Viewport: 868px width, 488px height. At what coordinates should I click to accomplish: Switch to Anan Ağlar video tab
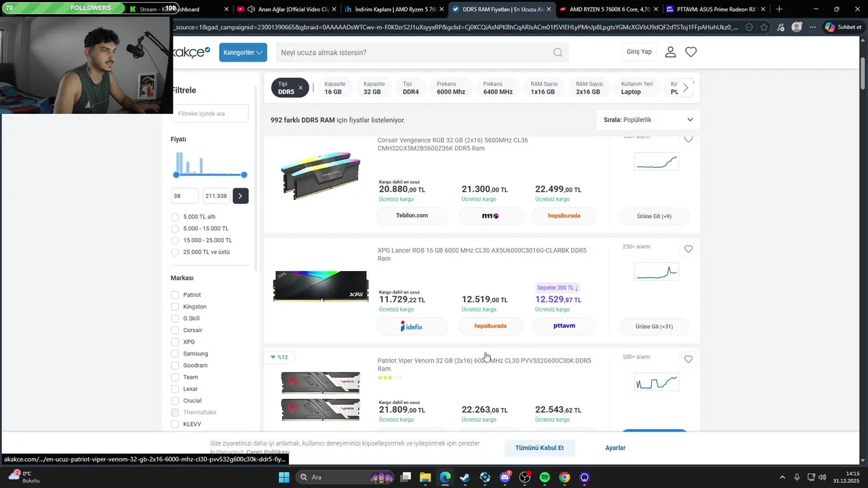pyautogui.click(x=287, y=9)
